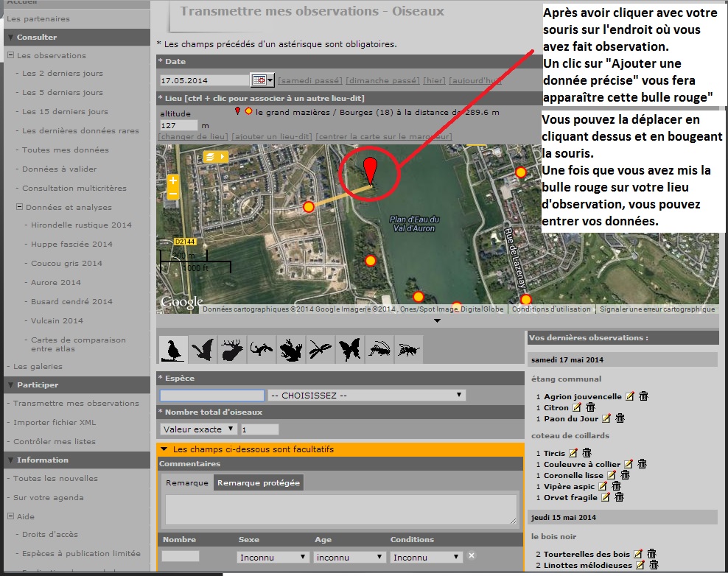The height and width of the screenshot is (576, 728).
Task: Delete the Agrion jouvencelle observation
Action: click(643, 396)
